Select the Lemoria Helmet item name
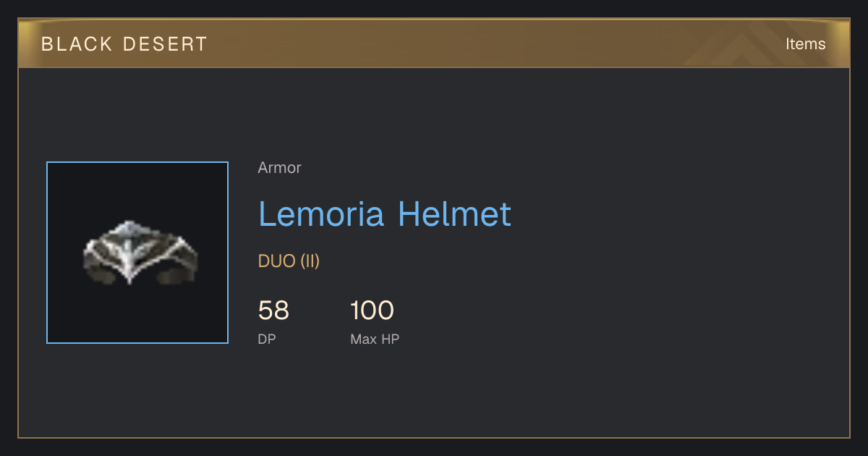 [x=385, y=214]
